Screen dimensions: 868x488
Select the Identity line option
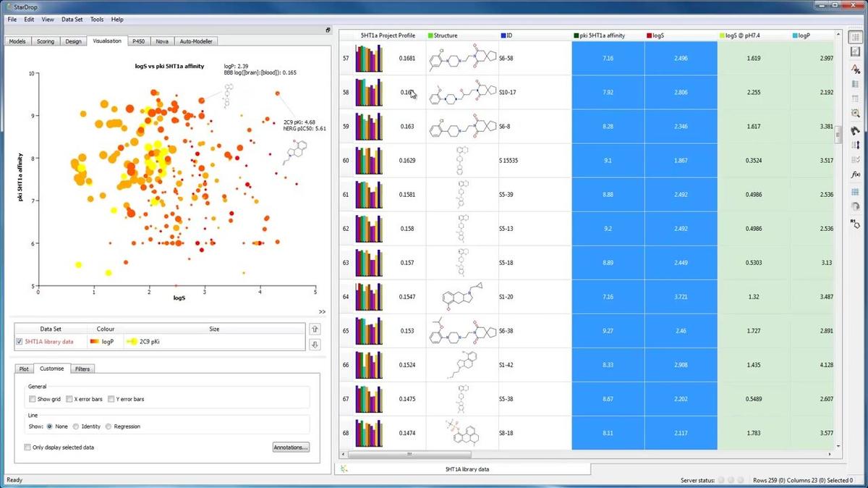click(76, 426)
